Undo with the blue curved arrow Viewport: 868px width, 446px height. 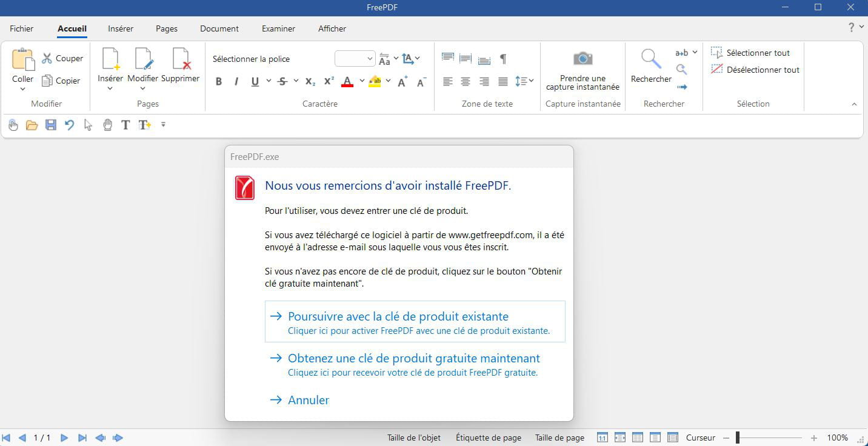tap(70, 125)
